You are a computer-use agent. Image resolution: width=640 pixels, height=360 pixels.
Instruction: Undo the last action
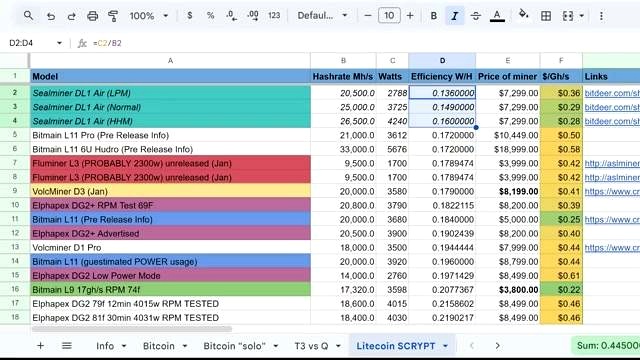51,16
